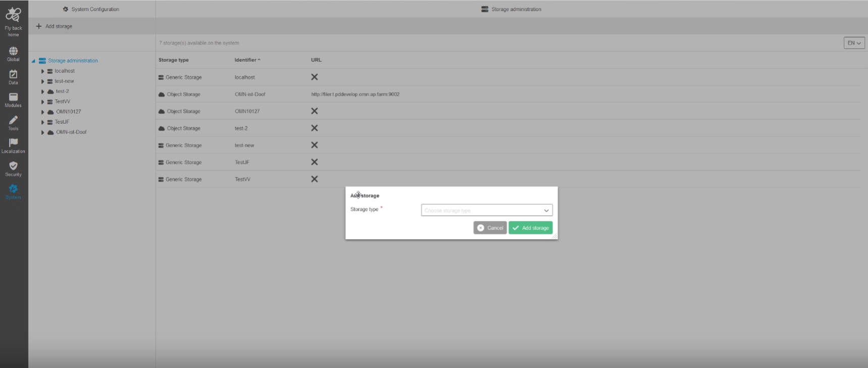Expand the localhost tree node

click(43, 71)
